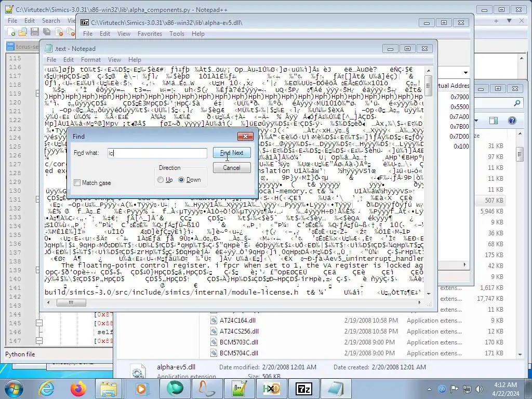This screenshot has height=399, width=532.
Task: Click Notepad horizontal scrollbar thumb
Action: pos(71,302)
